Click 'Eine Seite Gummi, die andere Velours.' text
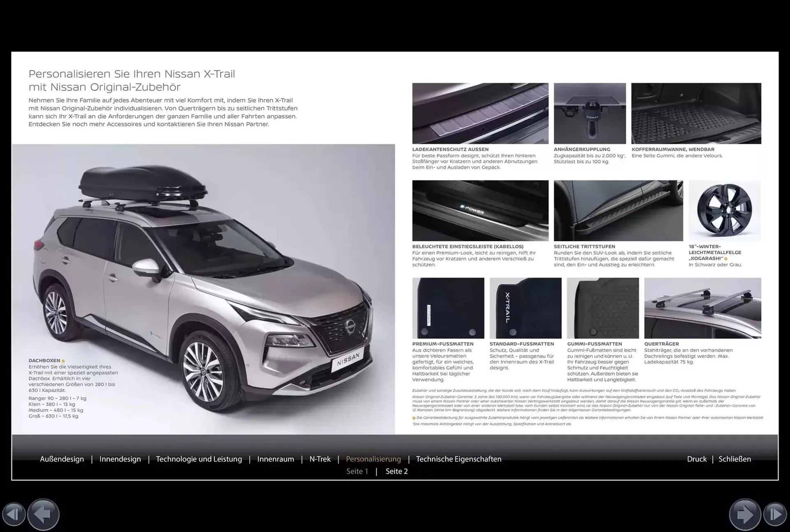 (677, 156)
